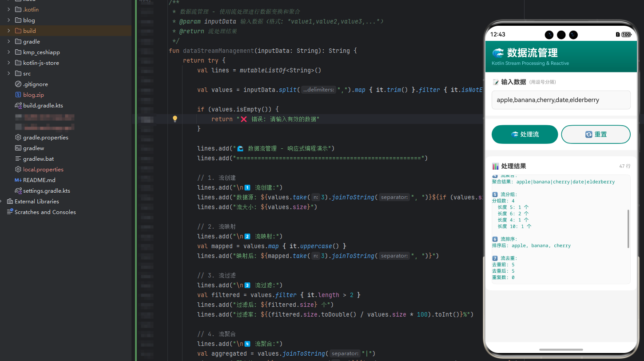644x361 pixels.
Task: Click the chart icon beside 处理结果
Action: tap(496, 166)
